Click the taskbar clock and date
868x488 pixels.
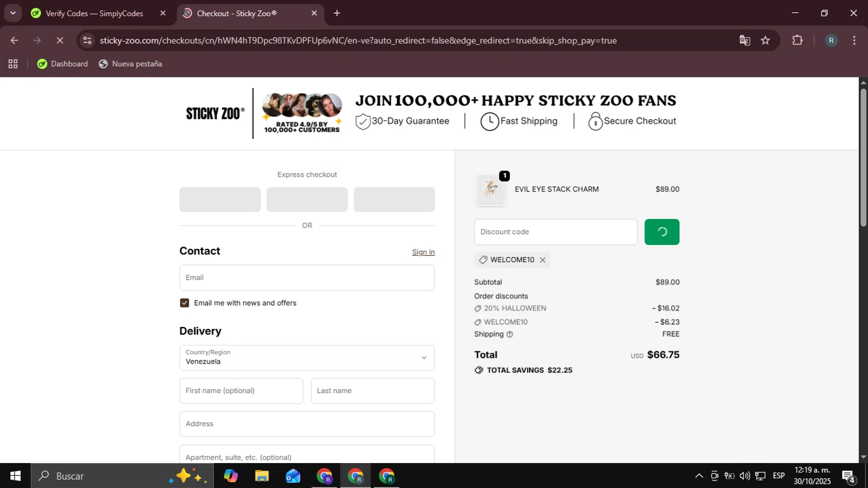click(812, 476)
